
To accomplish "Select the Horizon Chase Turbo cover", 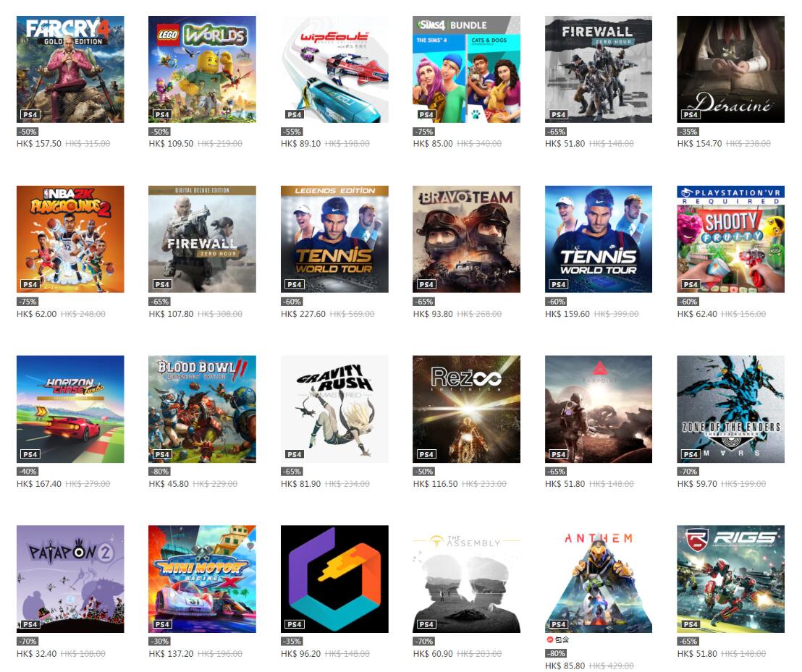I will [70, 409].
